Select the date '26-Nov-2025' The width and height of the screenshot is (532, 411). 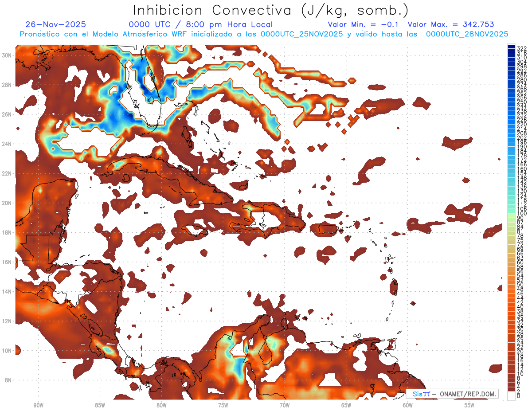[x=56, y=24]
